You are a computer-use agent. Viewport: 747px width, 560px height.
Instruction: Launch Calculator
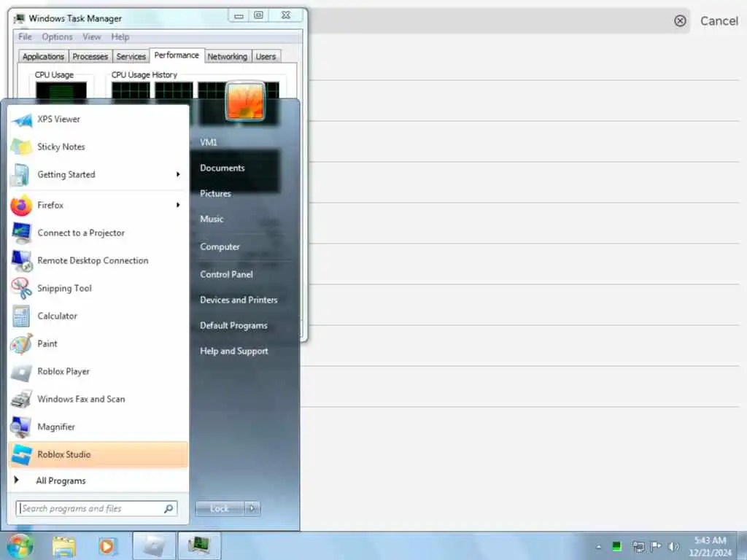(x=98, y=316)
